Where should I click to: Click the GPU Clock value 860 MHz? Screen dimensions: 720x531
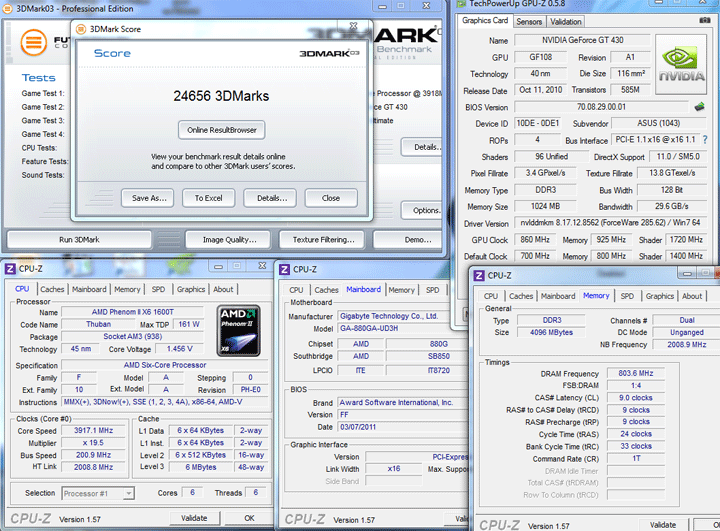point(535,240)
